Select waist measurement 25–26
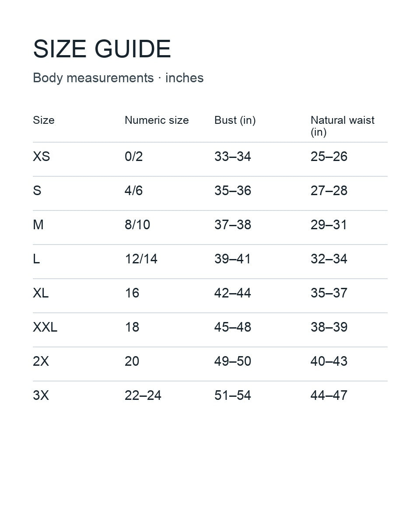This screenshot has width=420, height=525. click(329, 157)
